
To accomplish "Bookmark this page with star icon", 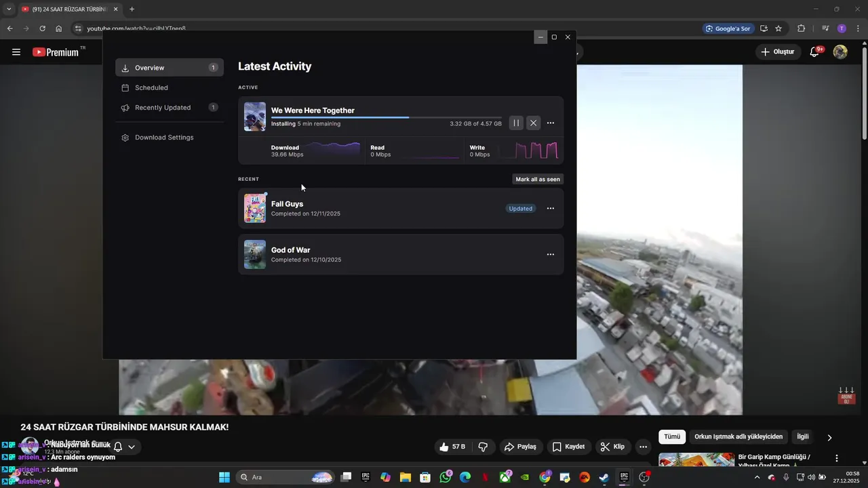I will click(x=778, y=28).
